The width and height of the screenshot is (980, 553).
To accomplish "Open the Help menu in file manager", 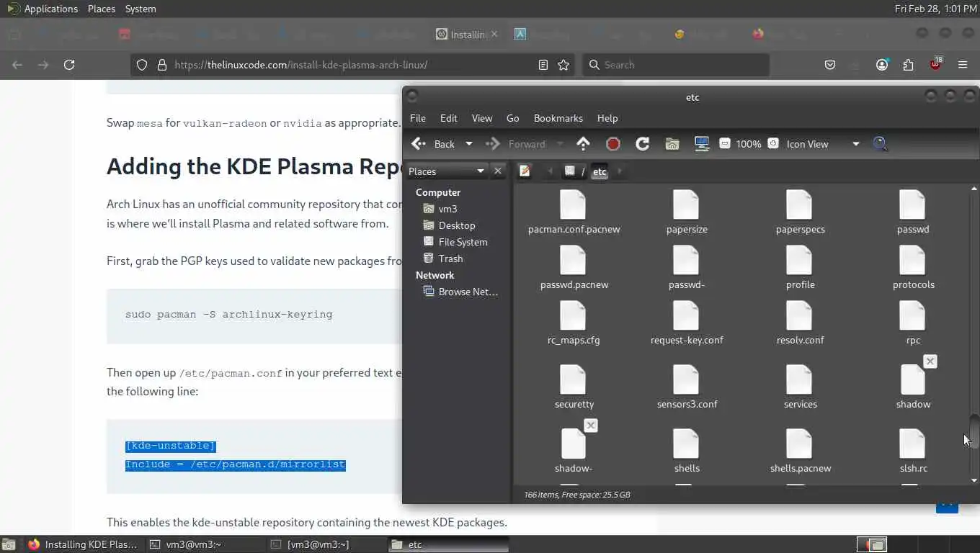I will pos(607,118).
